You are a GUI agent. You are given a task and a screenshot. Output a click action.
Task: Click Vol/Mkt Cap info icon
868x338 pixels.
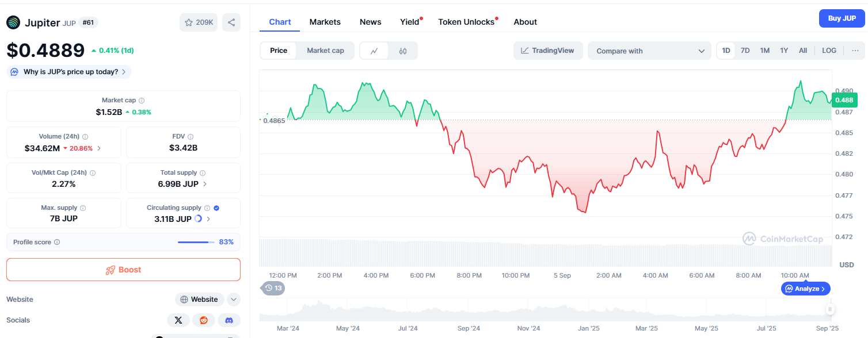tap(93, 172)
